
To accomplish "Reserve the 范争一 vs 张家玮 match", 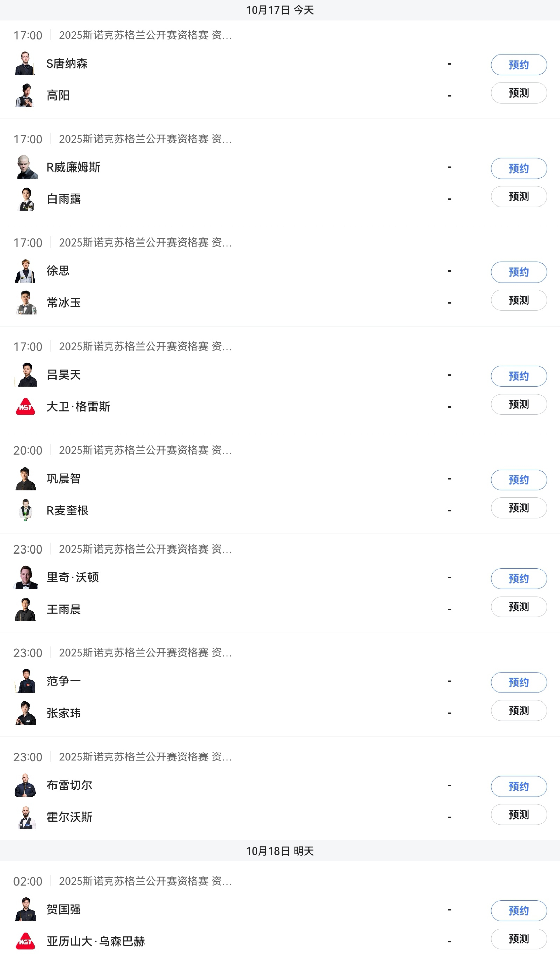I will (519, 682).
